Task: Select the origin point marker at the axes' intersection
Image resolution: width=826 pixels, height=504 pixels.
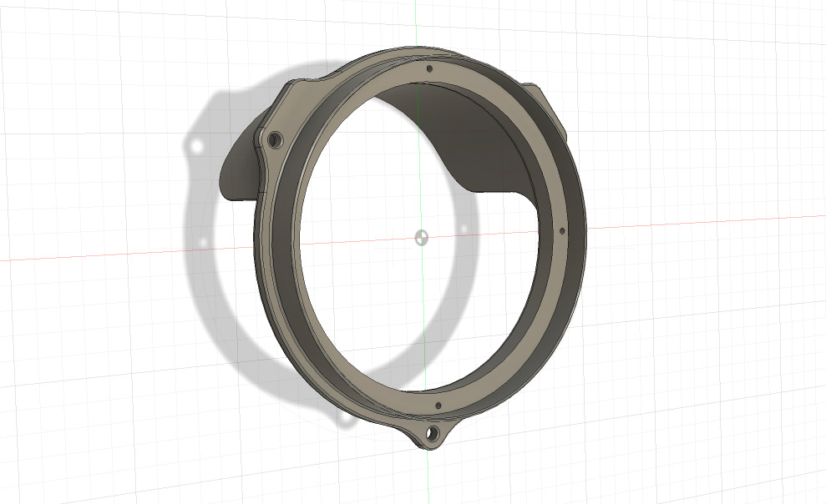Action: pos(422,238)
